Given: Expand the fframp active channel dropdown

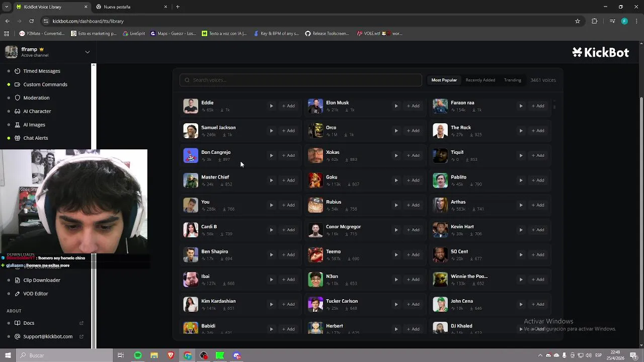Looking at the screenshot, I should (87, 52).
